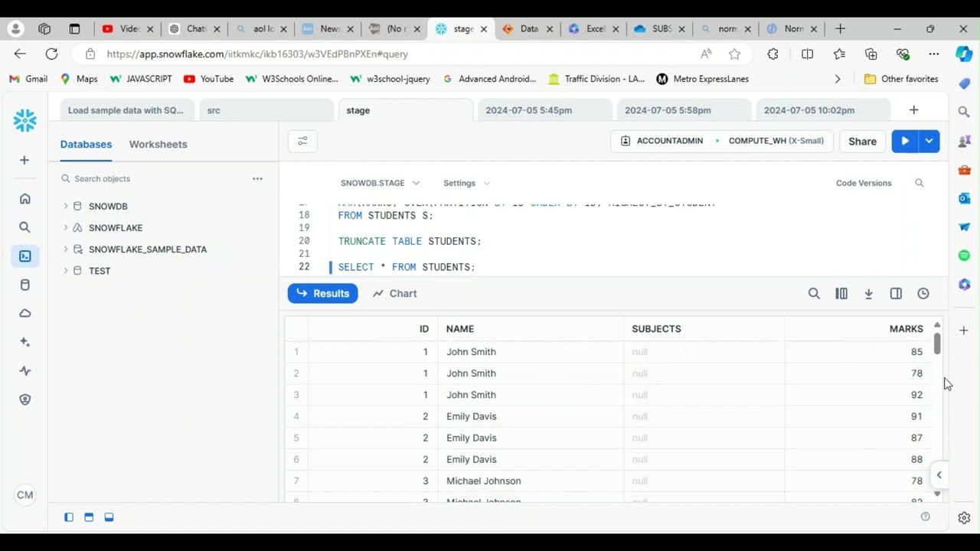The image size is (980, 551).
Task: Download results with the download icon
Action: coord(868,293)
